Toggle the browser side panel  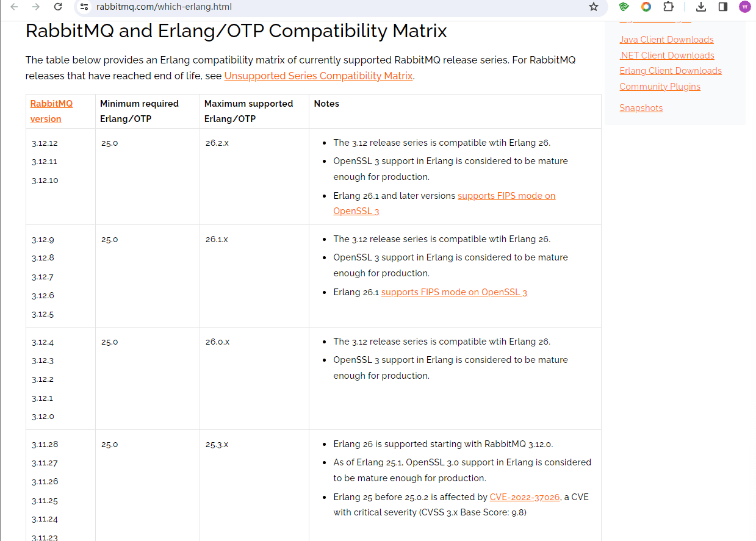723,7
